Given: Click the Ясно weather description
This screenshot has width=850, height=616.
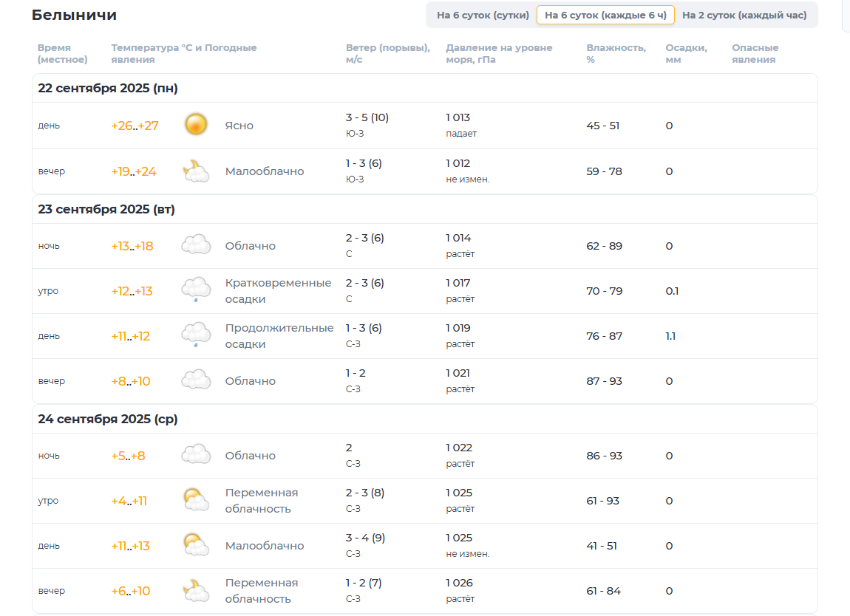Looking at the screenshot, I should tap(239, 126).
